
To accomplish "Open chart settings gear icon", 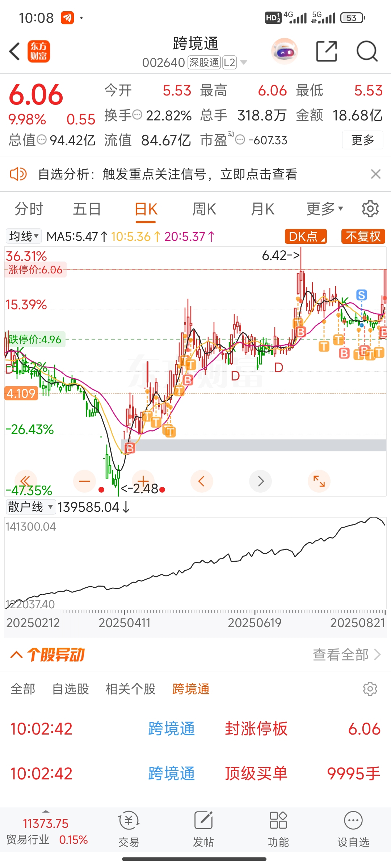I will click(x=370, y=209).
